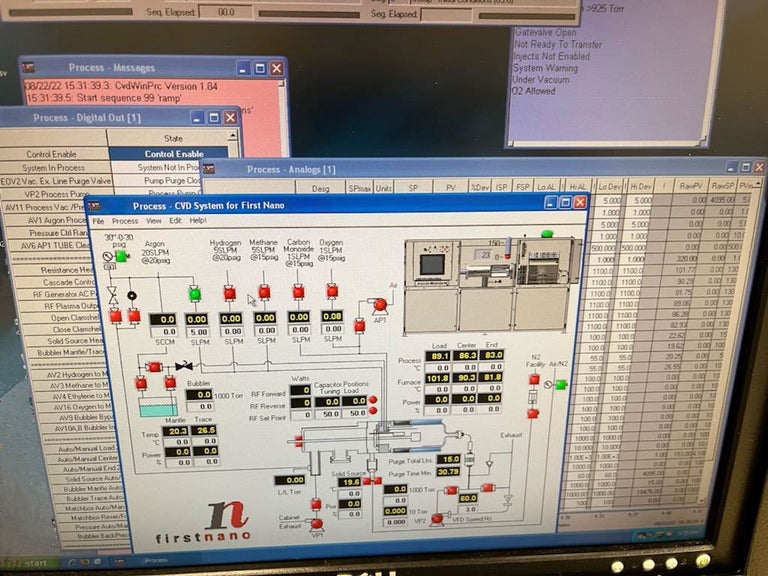Click the black throttle valve near bubbler line
The height and width of the screenshot is (576, 768).
pyautogui.click(x=184, y=366)
